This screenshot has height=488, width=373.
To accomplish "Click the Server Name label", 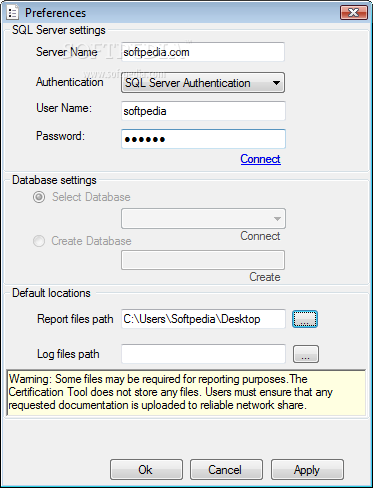I will coord(67,52).
